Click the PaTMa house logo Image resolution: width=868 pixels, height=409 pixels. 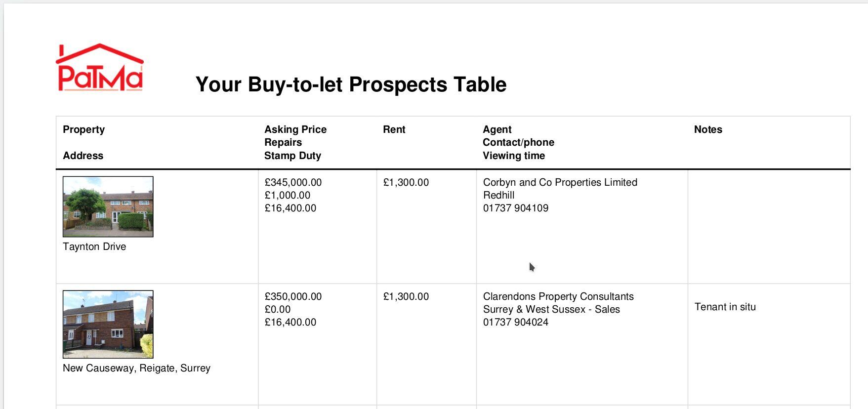click(x=100, y=68)
